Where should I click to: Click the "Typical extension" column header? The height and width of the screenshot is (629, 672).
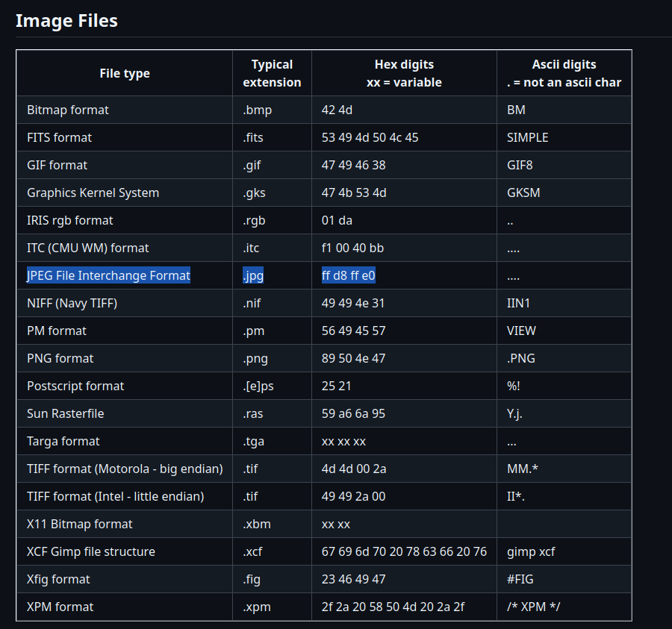[272, 73]
